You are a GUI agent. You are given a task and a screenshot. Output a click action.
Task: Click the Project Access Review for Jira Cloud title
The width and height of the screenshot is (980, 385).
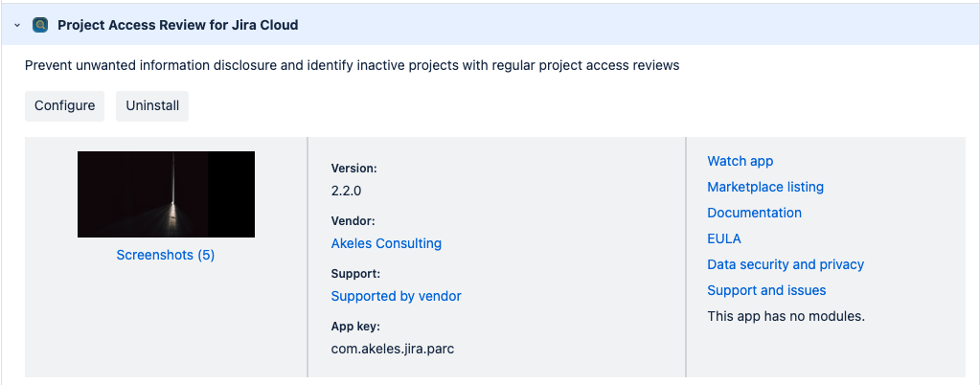(177, 26)
